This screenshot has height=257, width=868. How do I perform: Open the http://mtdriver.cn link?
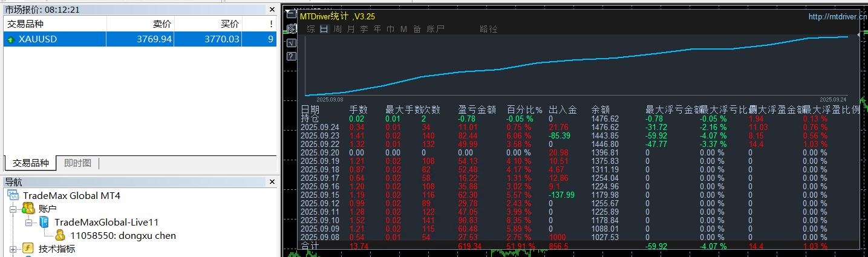tap(837, 17)
